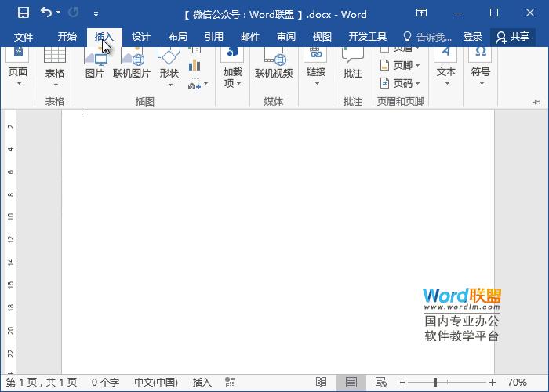The image size is (549, 392).
Task: Click the word count '0 个字'
Action: click(x=105, y=383)
